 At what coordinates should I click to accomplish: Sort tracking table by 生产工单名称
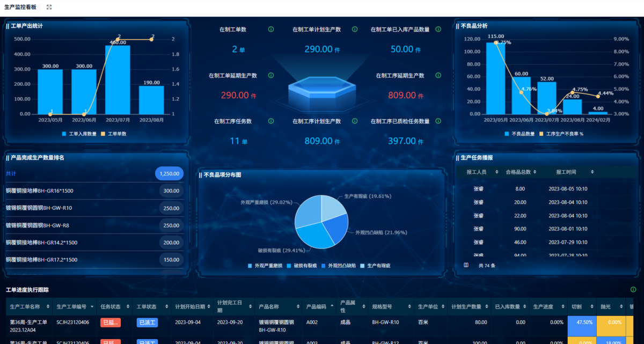pyautogui.click(x=48, y=306)
